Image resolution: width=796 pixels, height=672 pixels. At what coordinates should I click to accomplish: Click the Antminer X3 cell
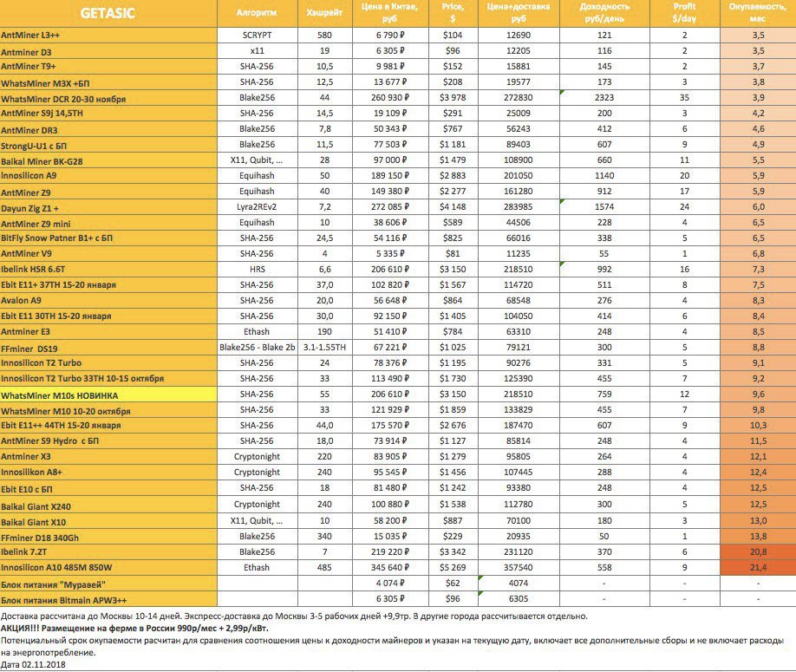click(108, 457)
